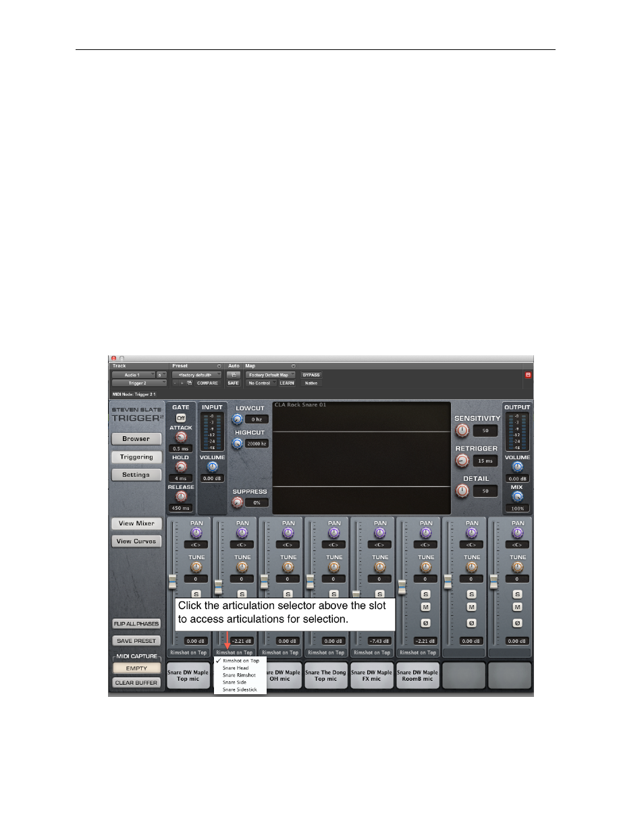The height and width of the screenshot is (834, 644).
Task: Turn PAN knob of Snare DW Maple Top mic channel
Action: 196,533
